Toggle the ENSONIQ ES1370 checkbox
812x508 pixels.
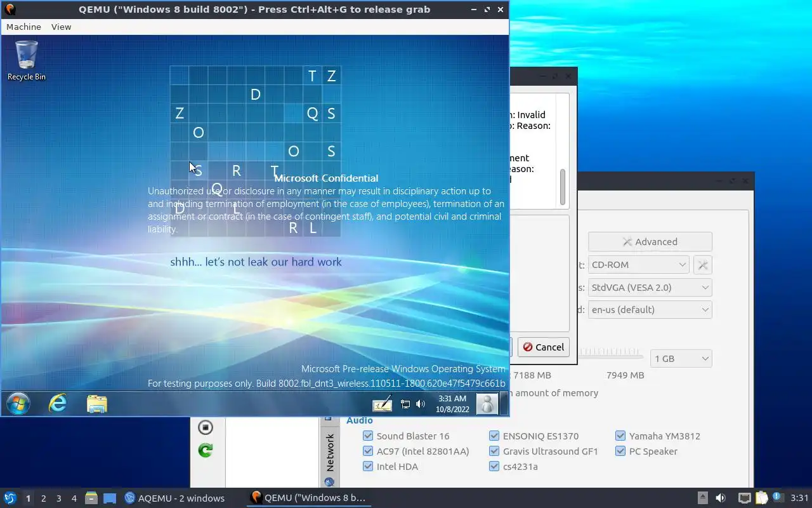(494, 436)
